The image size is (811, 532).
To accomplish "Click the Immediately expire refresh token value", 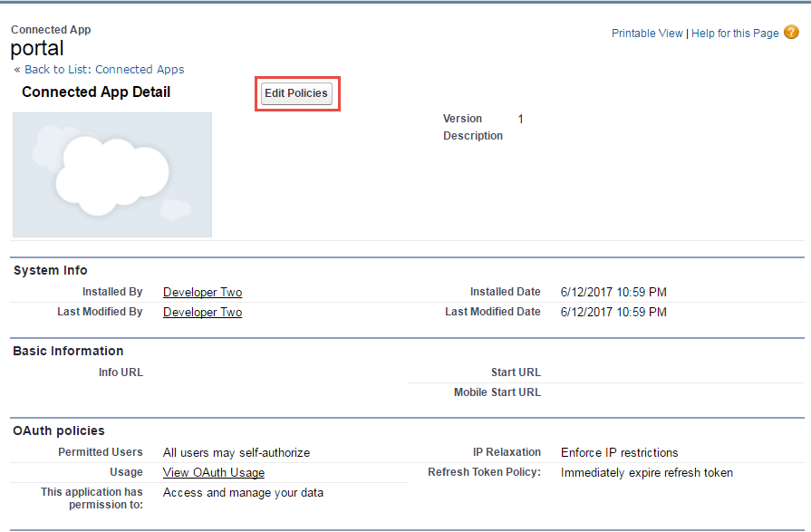I will coord(647,473).
